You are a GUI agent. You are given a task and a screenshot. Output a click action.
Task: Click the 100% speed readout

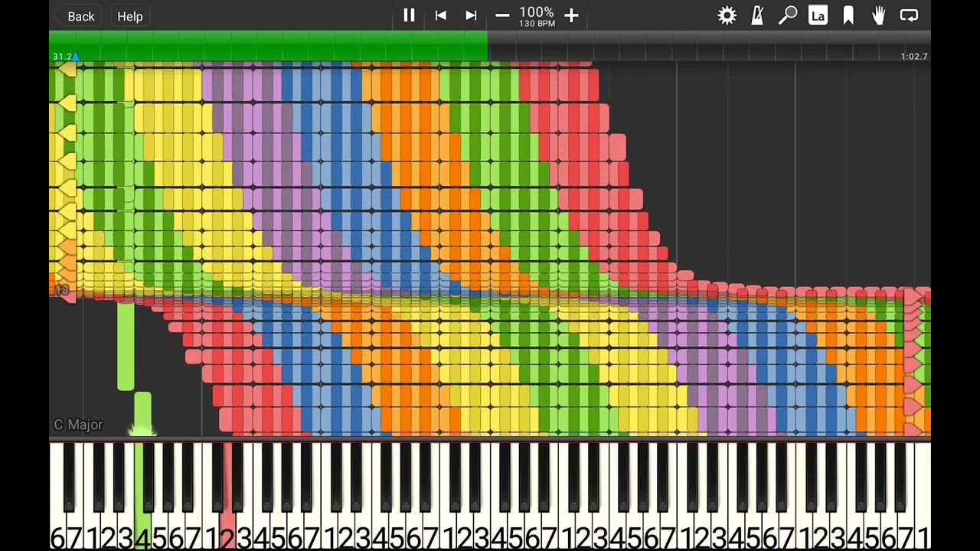pyautogui.click(x=537, y=12)
